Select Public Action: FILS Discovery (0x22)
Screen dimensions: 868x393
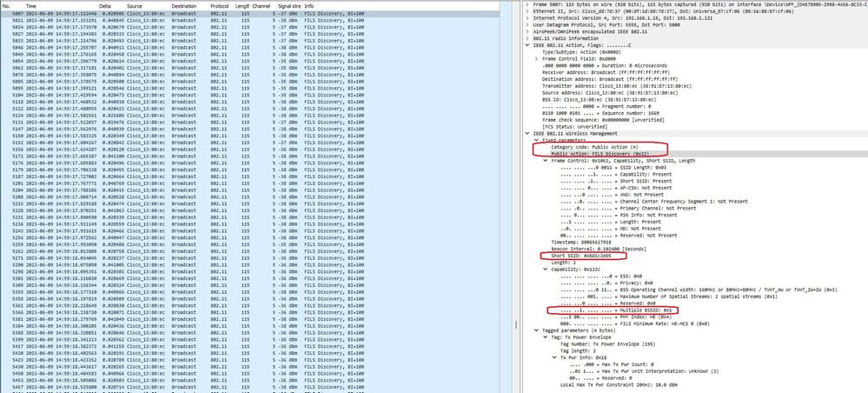pos(600,154)
